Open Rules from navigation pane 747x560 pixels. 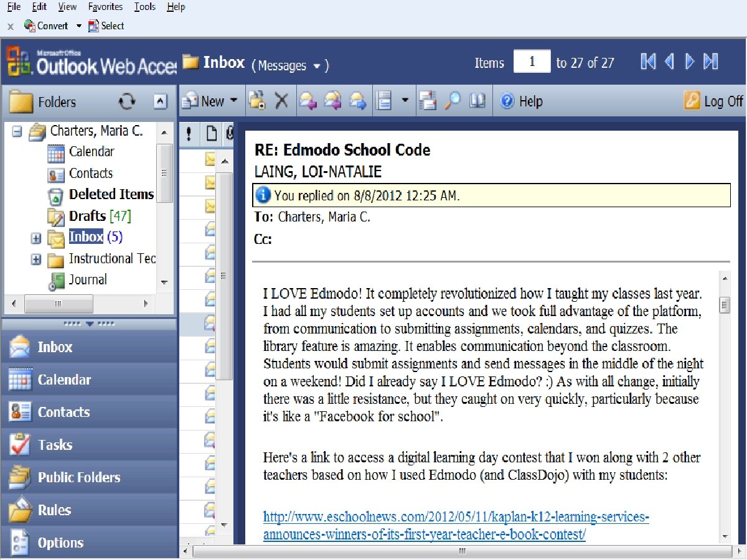(x=89, y=510)
